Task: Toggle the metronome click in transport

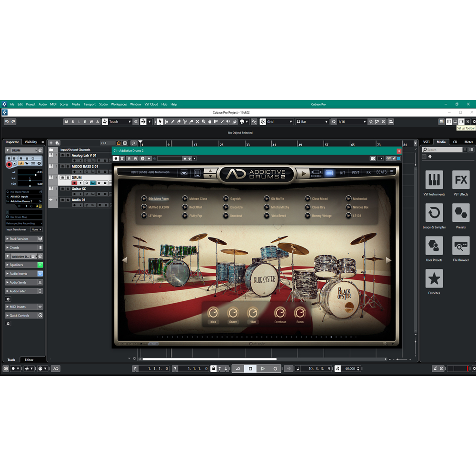Action: tap(436, 368)
